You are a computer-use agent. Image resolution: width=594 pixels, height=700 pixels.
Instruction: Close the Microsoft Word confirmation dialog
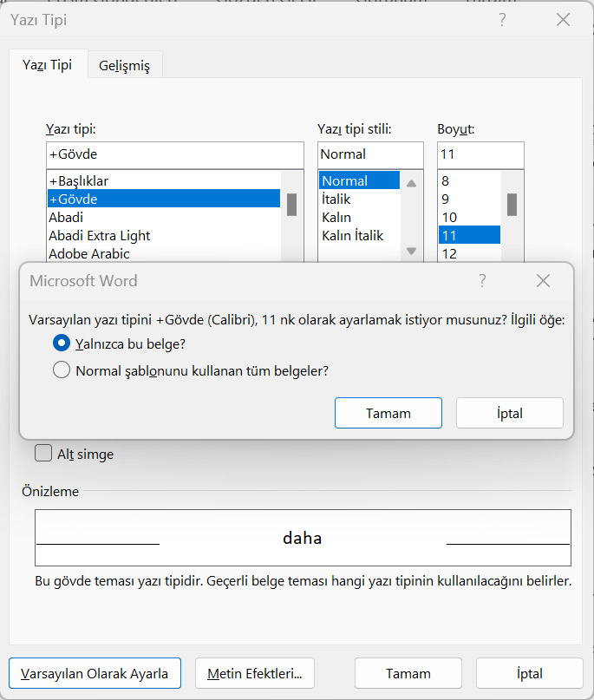click(543, 281)
